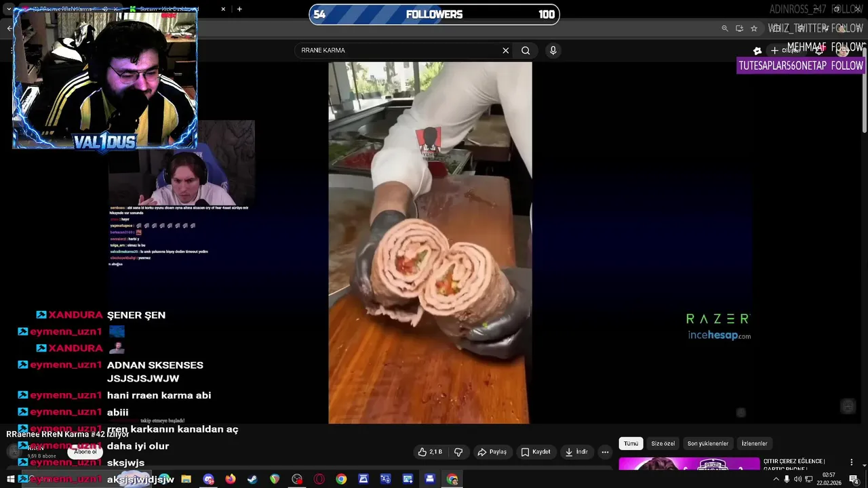Click the Abone ol subscribe button
Viewport: 868px width, 488px height.
coord(85,452)
